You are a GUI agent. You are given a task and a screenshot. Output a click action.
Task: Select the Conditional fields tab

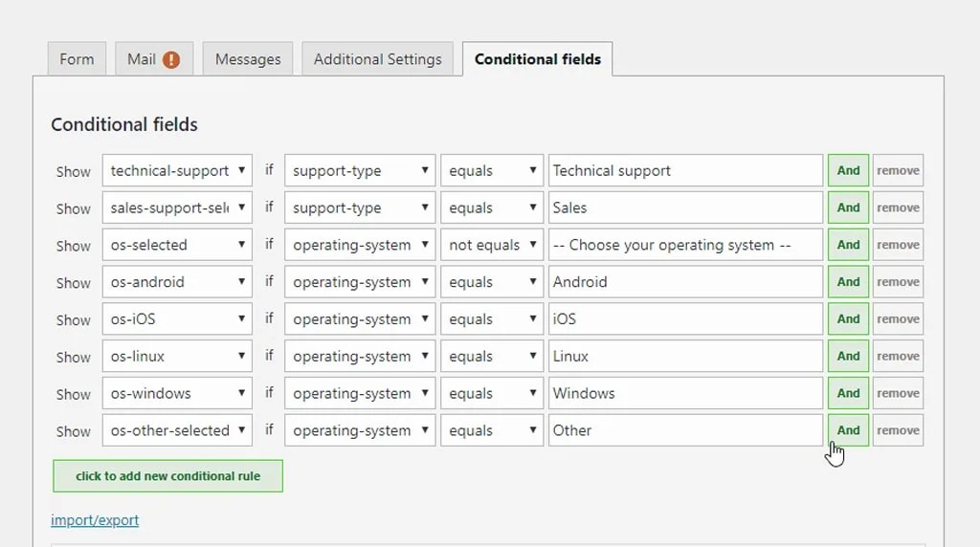[537, 59]
